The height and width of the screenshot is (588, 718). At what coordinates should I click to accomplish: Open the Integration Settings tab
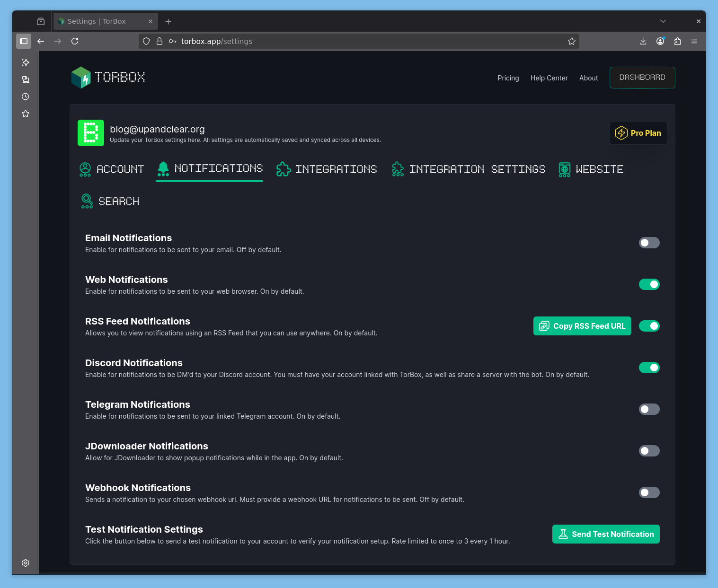[x=469, y=169]
